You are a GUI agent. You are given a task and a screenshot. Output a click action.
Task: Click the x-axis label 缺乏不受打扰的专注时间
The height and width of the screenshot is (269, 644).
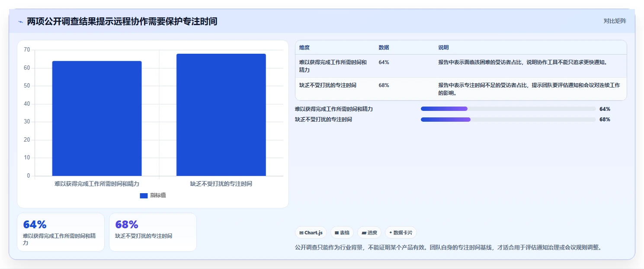tap(221, 184)
